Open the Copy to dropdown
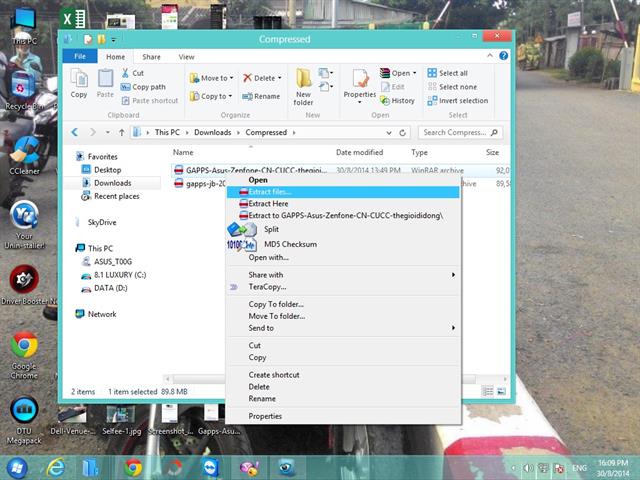 pos(211,96)
